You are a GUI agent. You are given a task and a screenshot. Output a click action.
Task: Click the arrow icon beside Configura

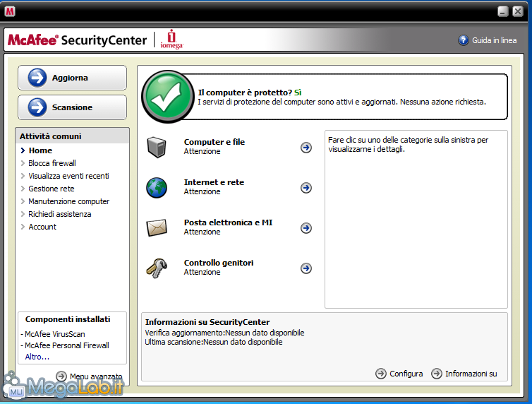pyautogui.click(x=381, y=374)
